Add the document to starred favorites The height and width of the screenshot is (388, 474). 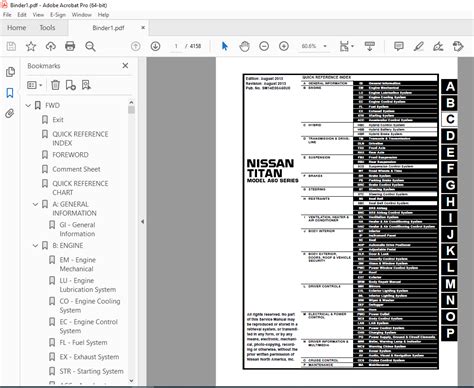click(31, 46)
